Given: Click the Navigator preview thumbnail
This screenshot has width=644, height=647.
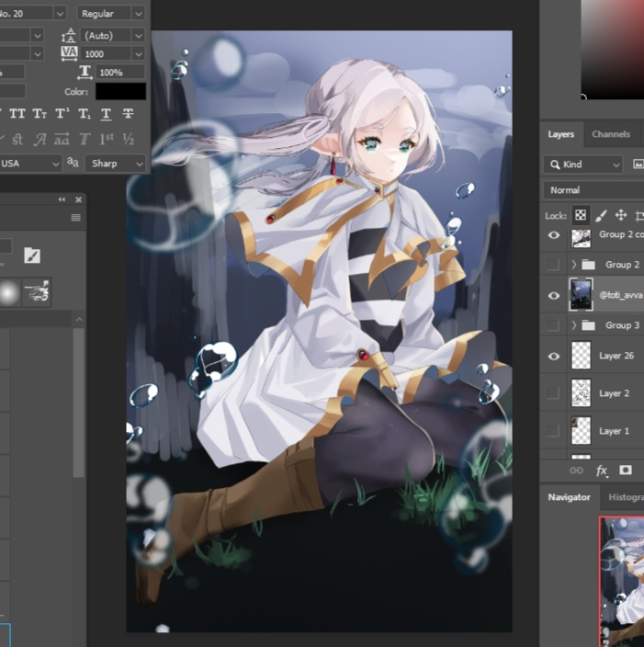Looking at the screenshot, I should 622,582.
